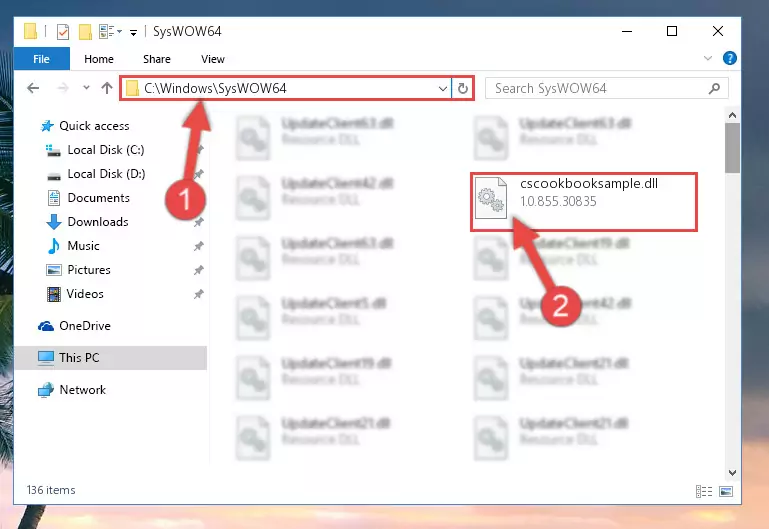Open Music in the navigation pane
The height and width of the screenshot is (529, 769).
point(83,246)
